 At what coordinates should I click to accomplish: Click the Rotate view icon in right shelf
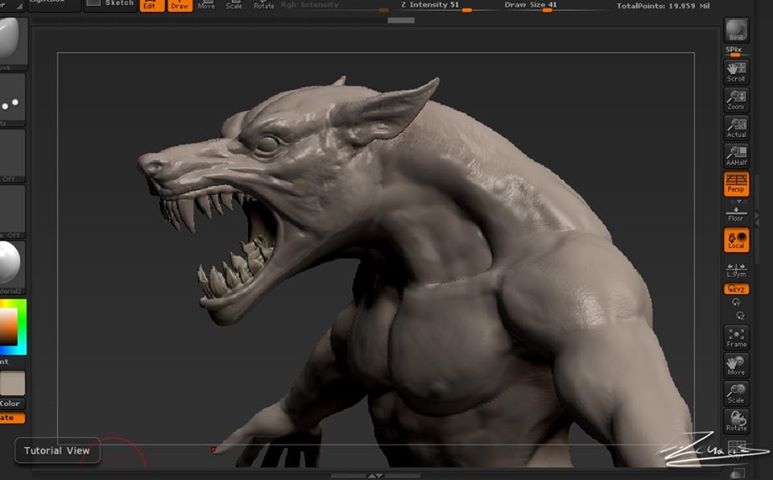click(x=736, y=421)
